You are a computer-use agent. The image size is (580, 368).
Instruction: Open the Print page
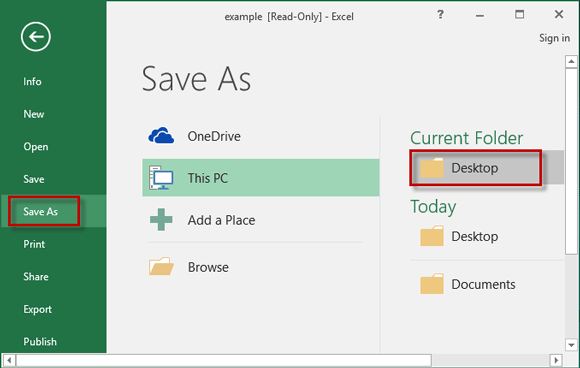(x=34, y=244)
